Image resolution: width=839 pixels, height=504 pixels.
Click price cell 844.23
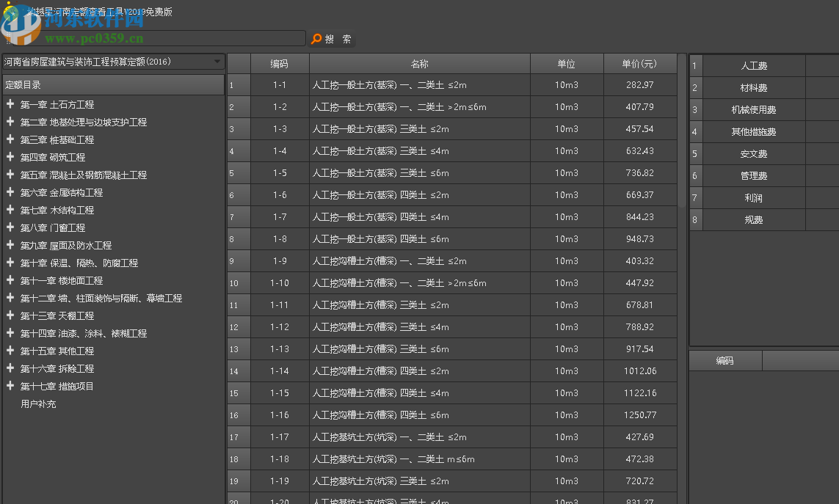point(640,216)
